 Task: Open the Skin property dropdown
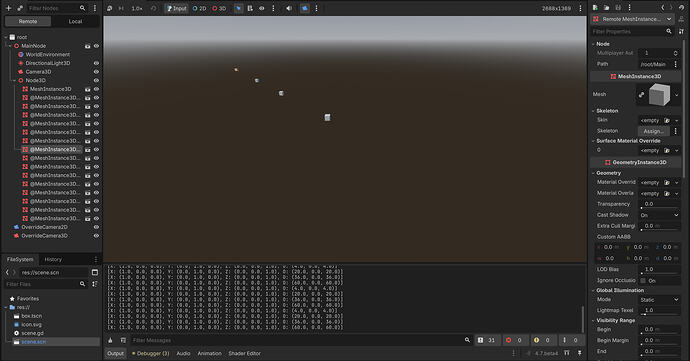click(x=677, y=120)
